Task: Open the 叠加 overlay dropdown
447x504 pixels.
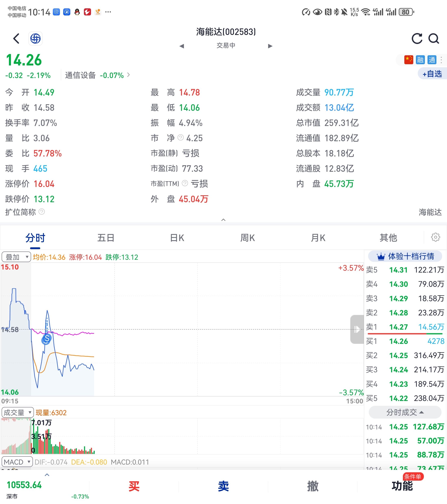Action: (16, 257)
